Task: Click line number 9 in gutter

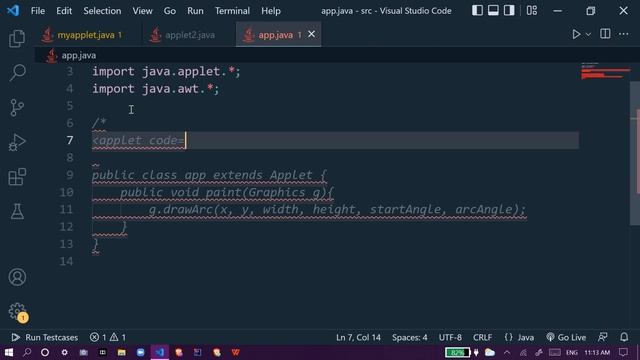Action: point(70,175)
